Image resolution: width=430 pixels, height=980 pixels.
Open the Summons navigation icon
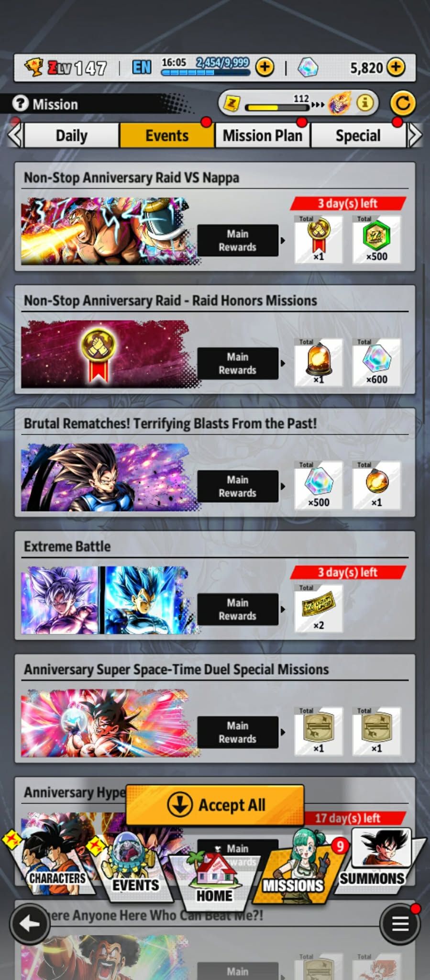pos(377,859)
